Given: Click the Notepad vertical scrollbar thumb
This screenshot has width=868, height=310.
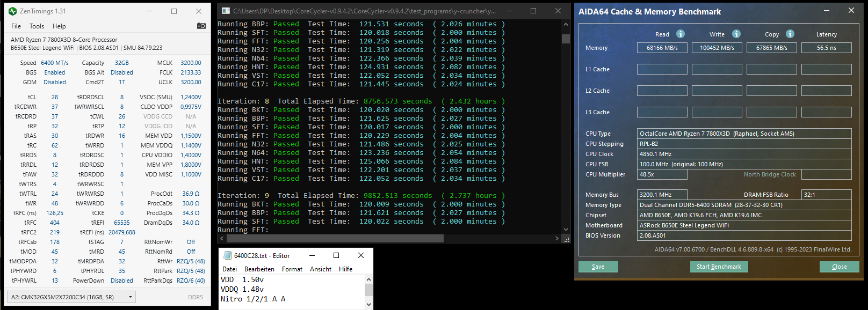Looking at the screenshot, I should click(368, 290).
